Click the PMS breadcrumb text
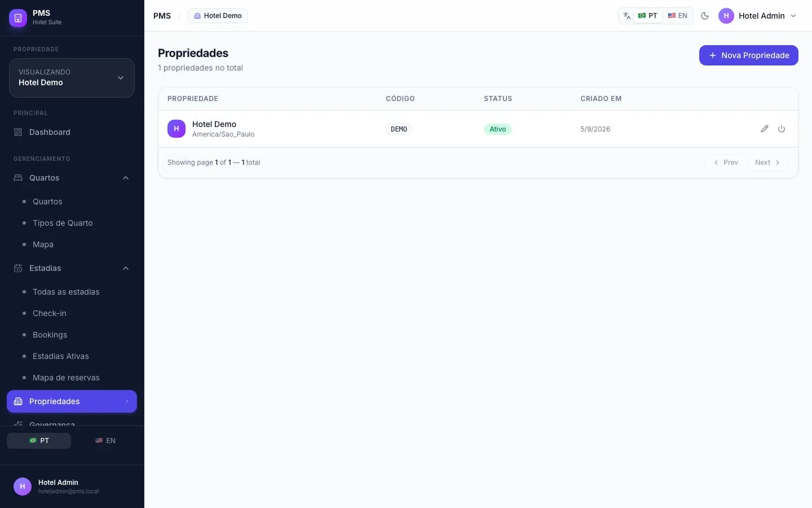The height and width of the screenshot is (508, 812). click(x=162, y=16)
